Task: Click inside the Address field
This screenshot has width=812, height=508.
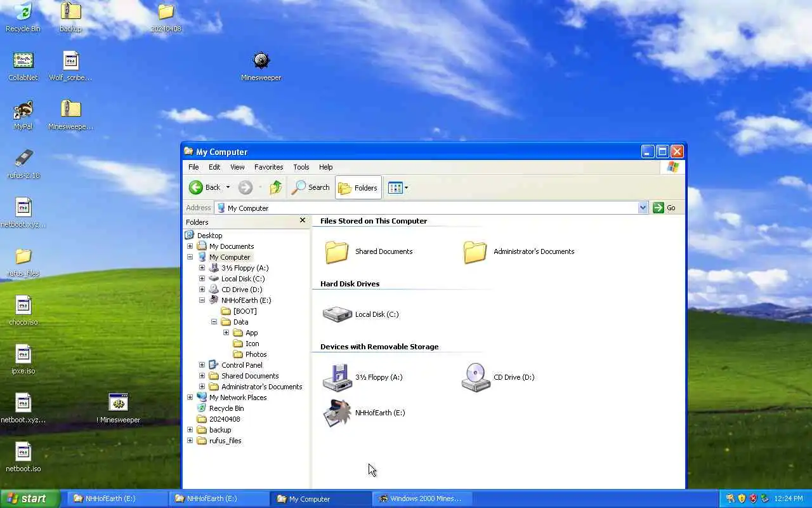Action: pos(426,208)
